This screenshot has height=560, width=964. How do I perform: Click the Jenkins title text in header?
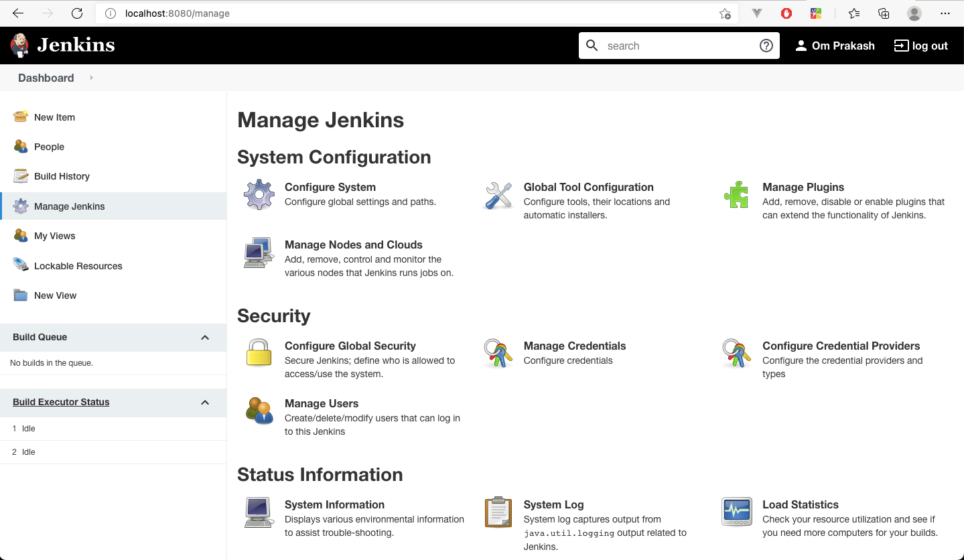[x=76, y=45]
